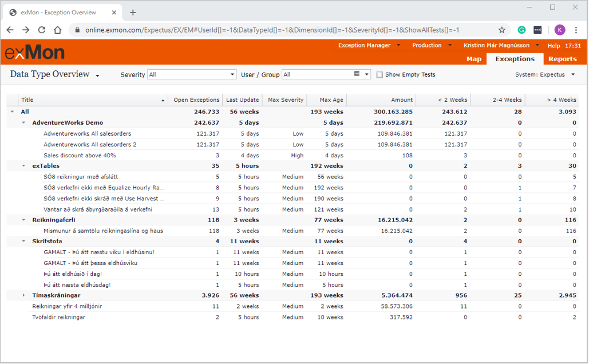This screenshot has height=364, width=589.
Task: Open the Data Type Overview dropdown arrow
Action: click(x=98, y=76)
